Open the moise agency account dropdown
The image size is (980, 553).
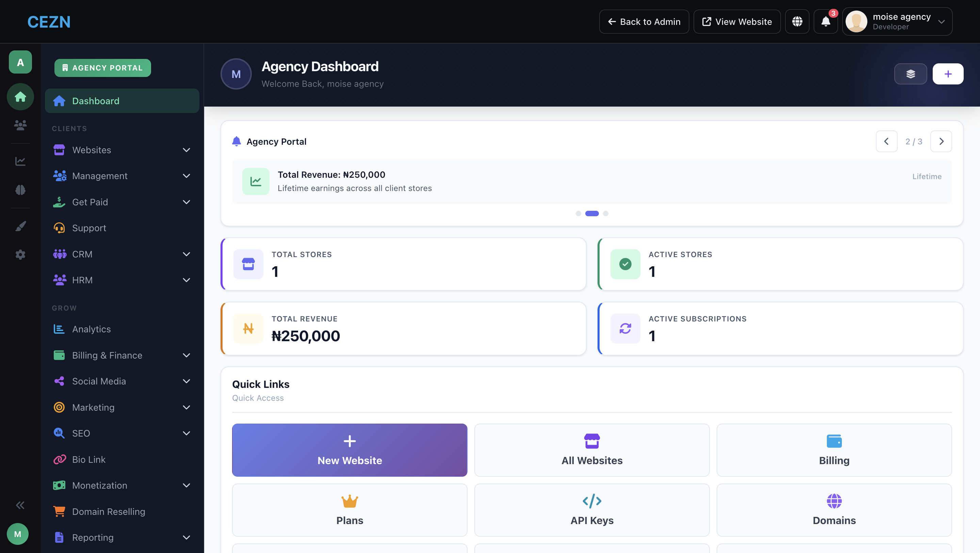point(897,22)
